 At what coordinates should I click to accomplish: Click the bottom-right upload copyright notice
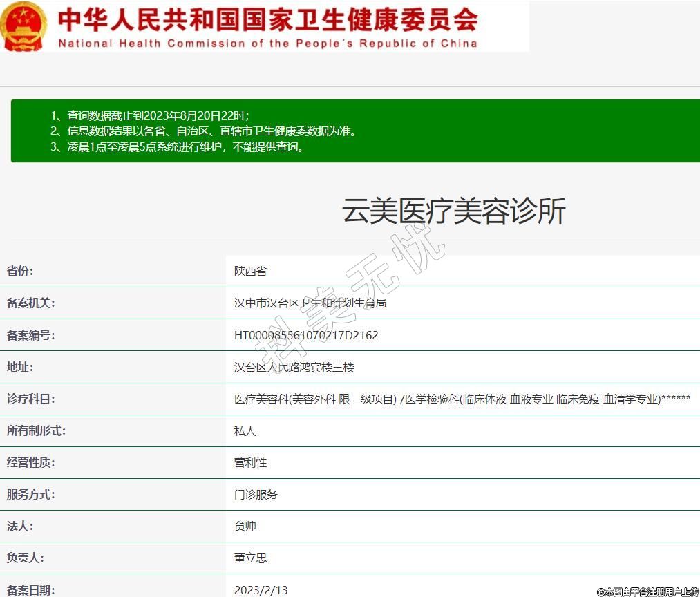pos(647,591)
